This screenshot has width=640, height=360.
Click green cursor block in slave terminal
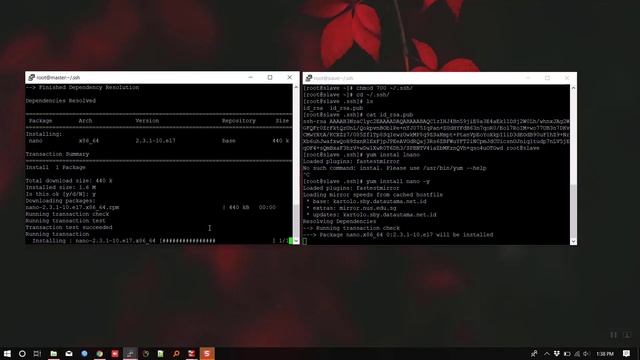pos(304,241)
